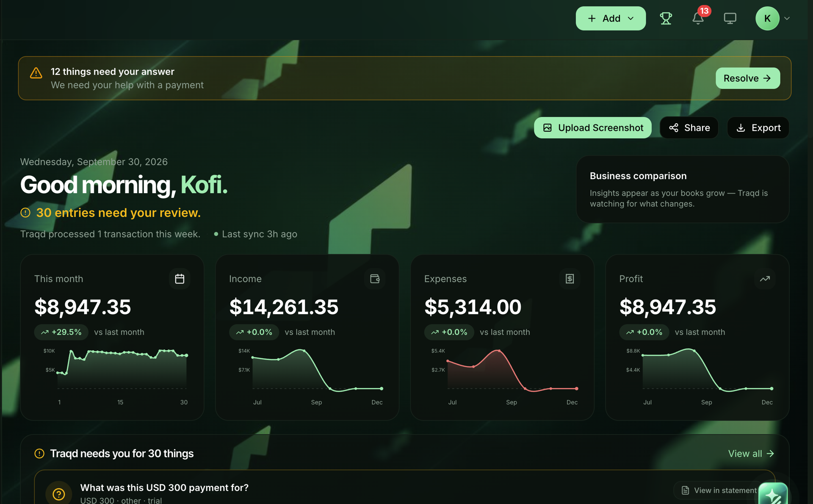Open the Add dropdown button
The width and height of the screenshot is (813, 504).
(611, 18)
